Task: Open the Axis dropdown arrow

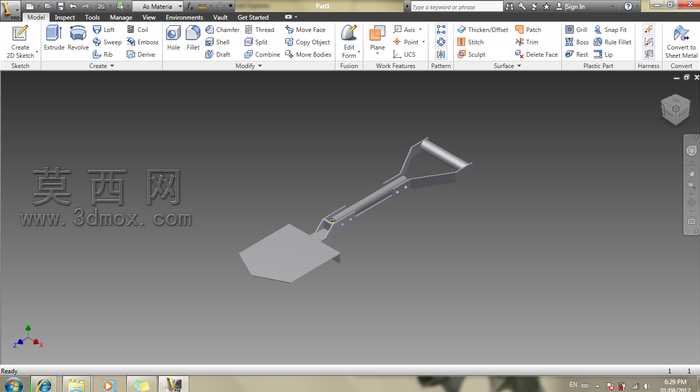Action: 420,29
